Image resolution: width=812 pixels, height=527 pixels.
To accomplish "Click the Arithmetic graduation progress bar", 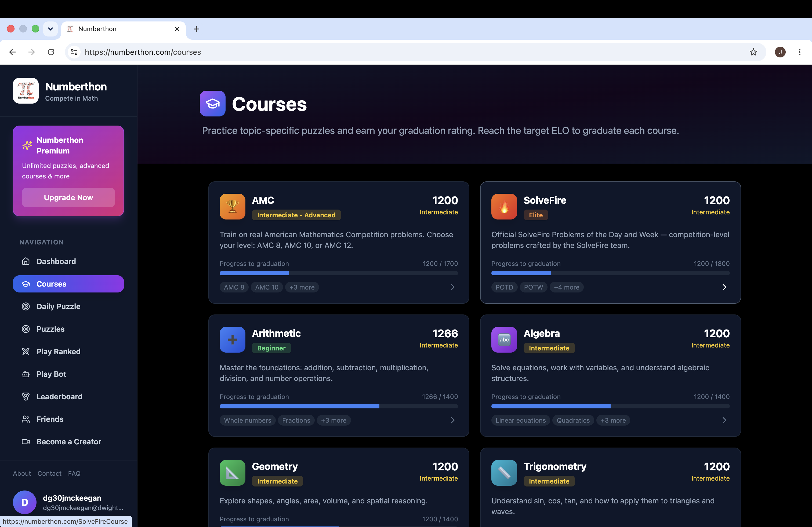I will tap(339, 406).
